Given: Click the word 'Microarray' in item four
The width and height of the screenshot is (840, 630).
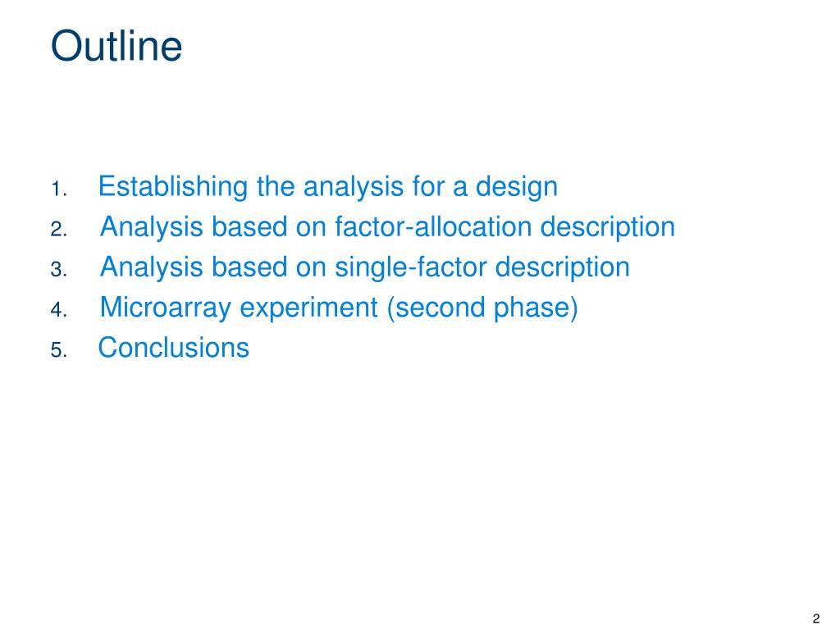Looking at the screenshot, I should point(165,308).
